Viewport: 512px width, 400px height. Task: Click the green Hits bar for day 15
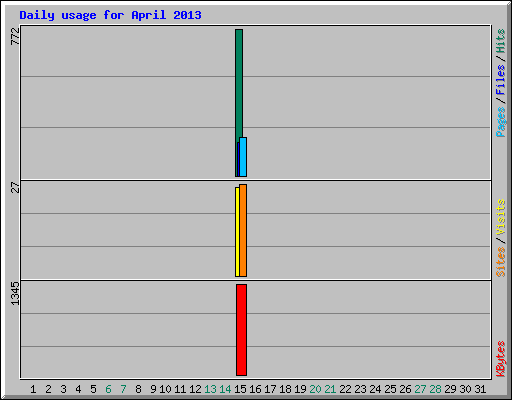tap(239, 83)
